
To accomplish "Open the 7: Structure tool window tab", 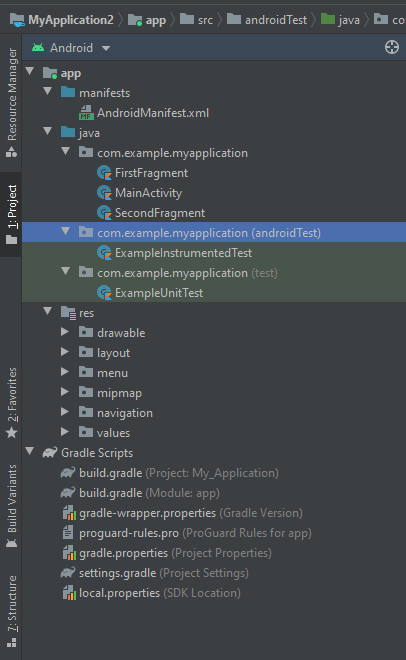I will point(11,611).
